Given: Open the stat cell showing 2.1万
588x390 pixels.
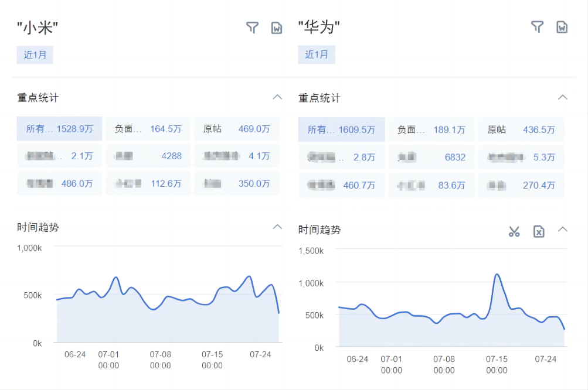Looking at the screenshot, I should click(x=59, y=156).
